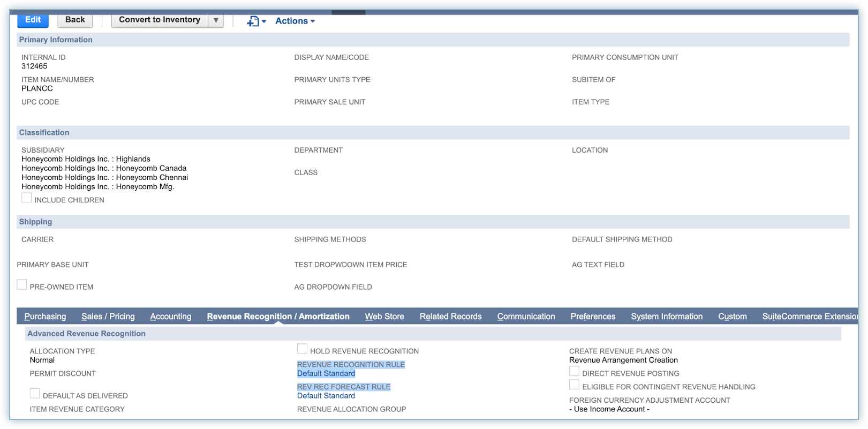The image size is (868, 429).
Task: Go to the Web Store tab
Action: [x=384, y=317]
